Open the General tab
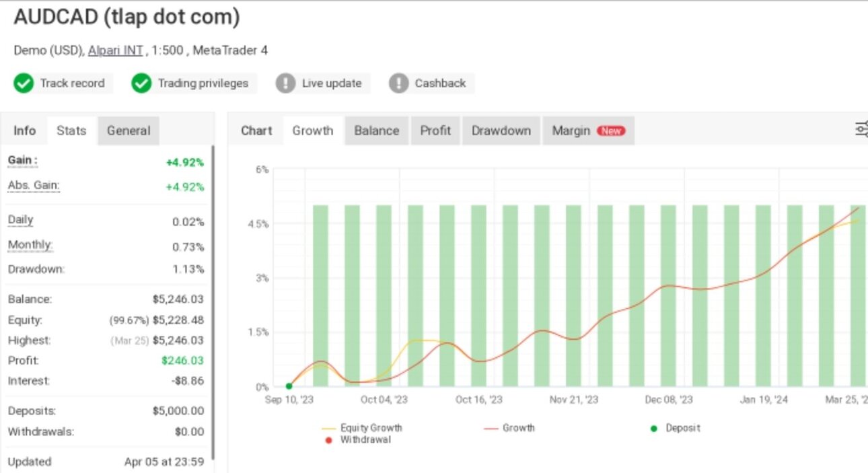868x473 pixels. click(x=129, y=131)
